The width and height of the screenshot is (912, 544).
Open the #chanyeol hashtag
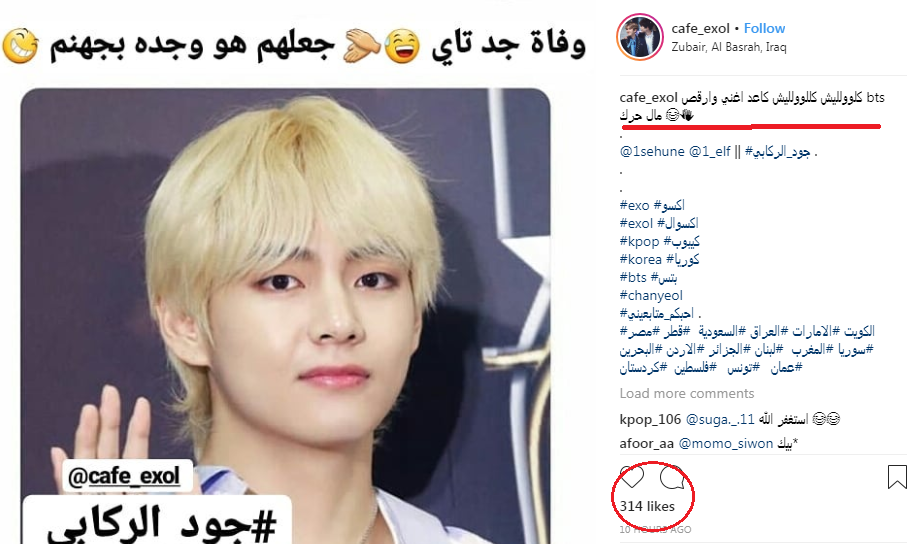click(x=651, y=296)
